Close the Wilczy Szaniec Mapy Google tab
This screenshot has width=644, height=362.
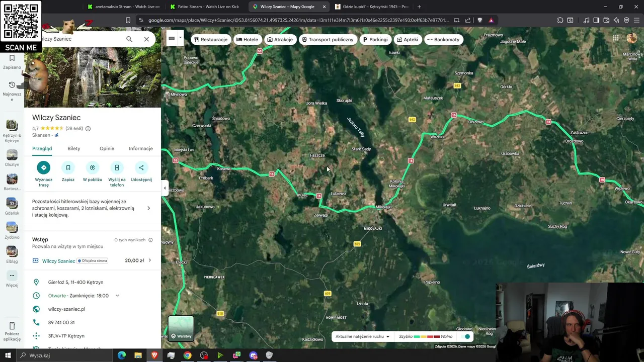(x=324, y=7)
